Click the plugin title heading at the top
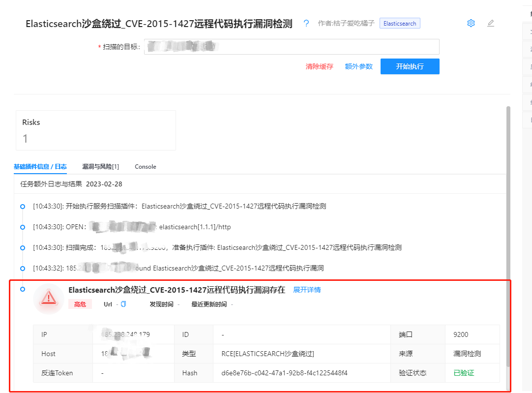This screenshot has height=393, width=532. tap(159, 24)
